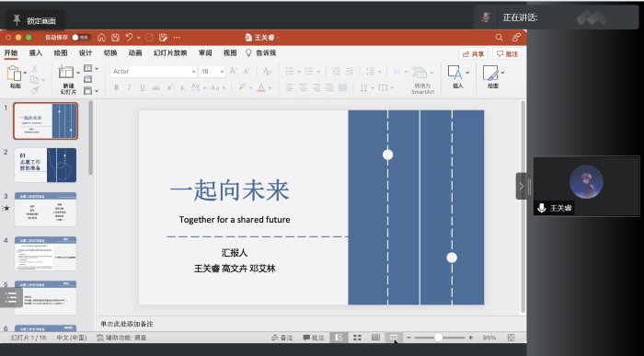Click the zoom slider handle
644x356 pixels.
(x=438, y=338)
